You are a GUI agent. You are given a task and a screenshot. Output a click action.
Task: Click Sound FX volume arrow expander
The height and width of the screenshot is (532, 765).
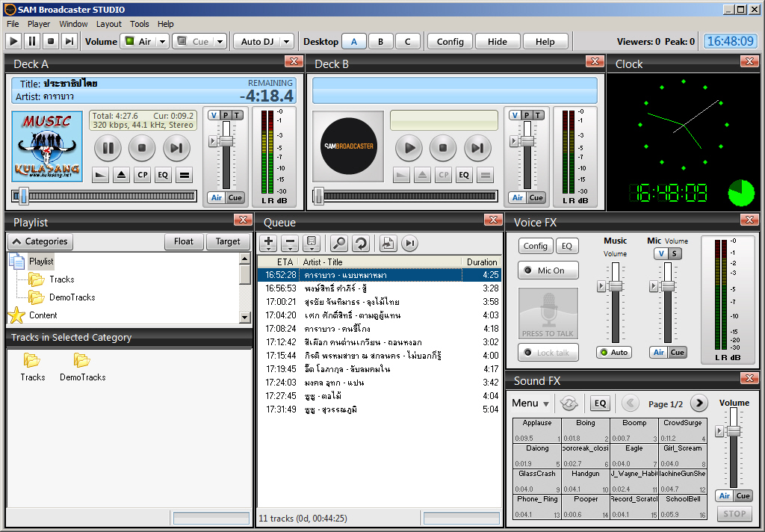tap(719, 431)
